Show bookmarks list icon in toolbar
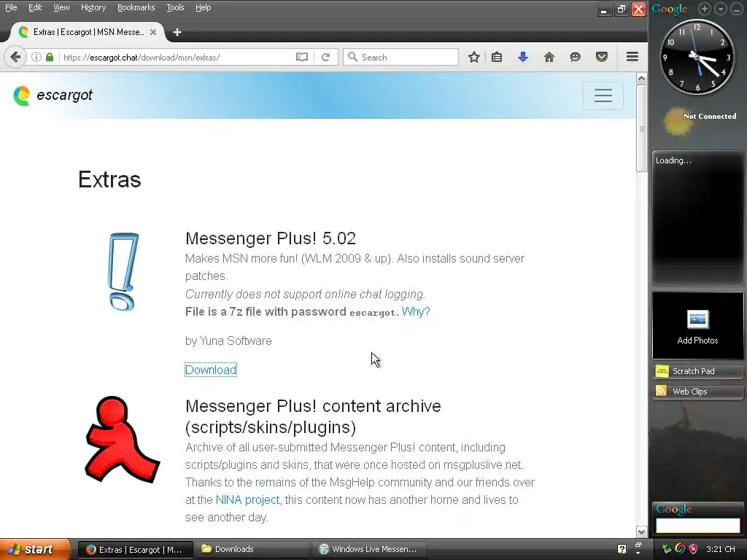This screenshot has height=560, width=747. click(x=497, y=57)
